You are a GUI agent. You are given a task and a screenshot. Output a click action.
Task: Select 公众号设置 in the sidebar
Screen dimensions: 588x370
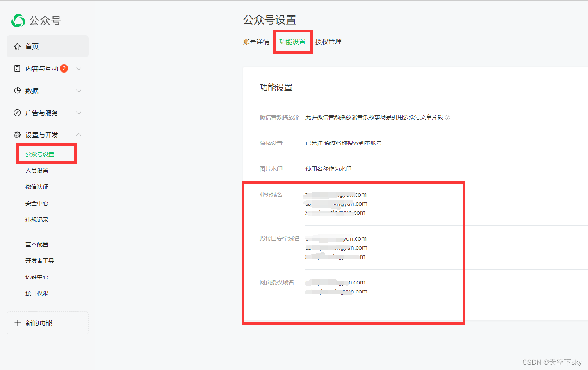[x=40, y=154]
